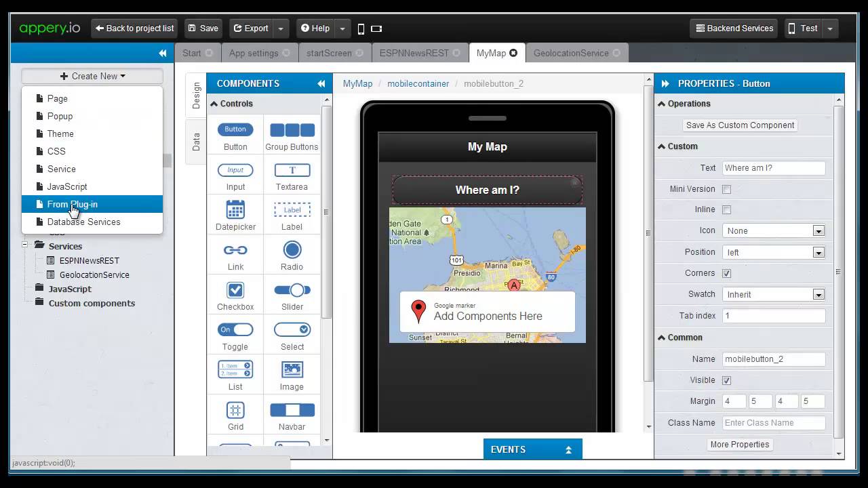Switch to the GeolocationService tab
The height and width of the screenshot is (488, 868).
coord(571,53)
